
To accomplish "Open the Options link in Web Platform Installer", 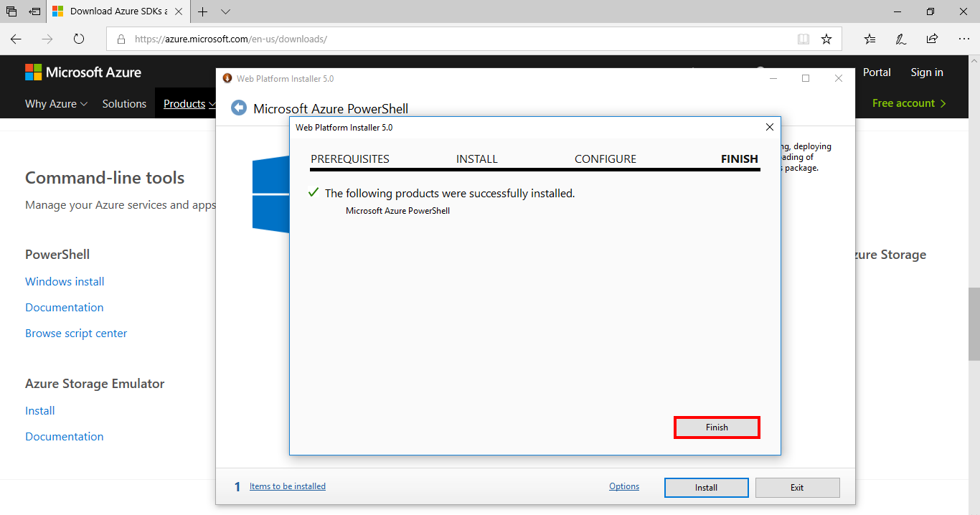I will [x=624, y=486].
